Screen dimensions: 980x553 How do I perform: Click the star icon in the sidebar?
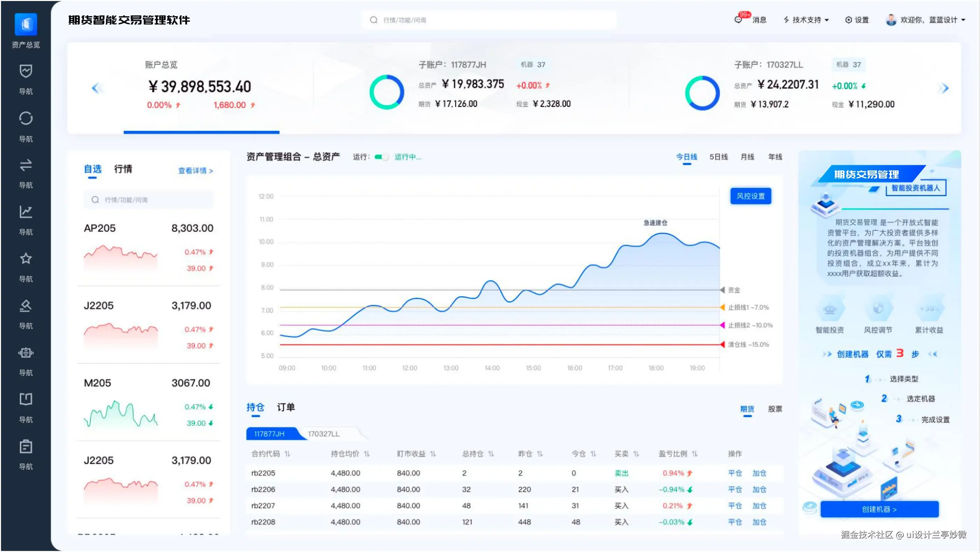26,259
